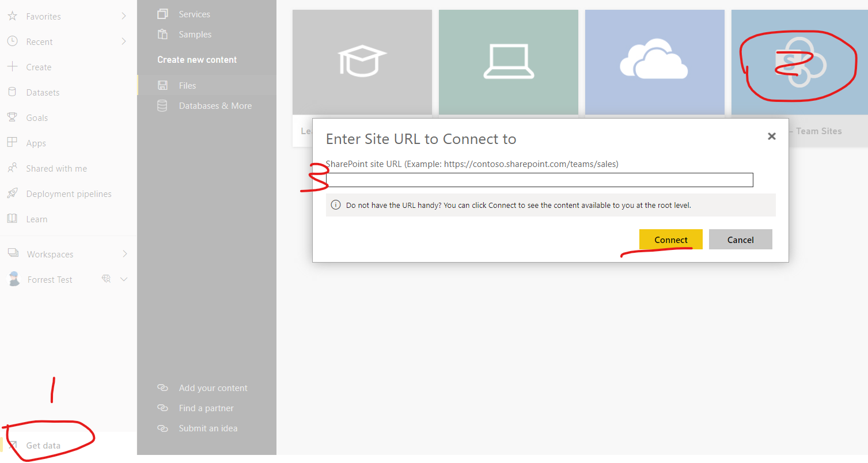Expand the Favorites chevron
Screen dimensions: 868x463
124,16
